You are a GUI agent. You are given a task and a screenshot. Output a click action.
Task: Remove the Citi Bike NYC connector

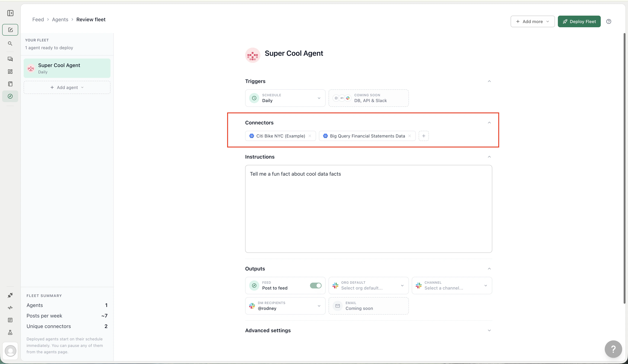coord(310,136)
